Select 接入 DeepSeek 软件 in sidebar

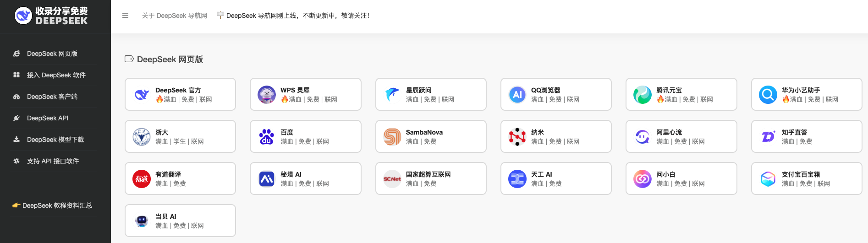click(56, 75)
